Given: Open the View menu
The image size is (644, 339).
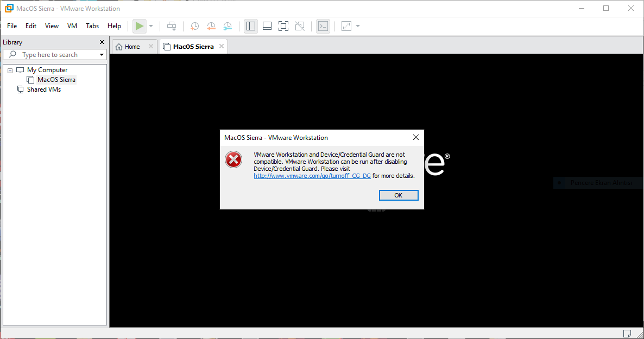Looking at the screenshot, I should pyautogui.click(x=52, y=26).
